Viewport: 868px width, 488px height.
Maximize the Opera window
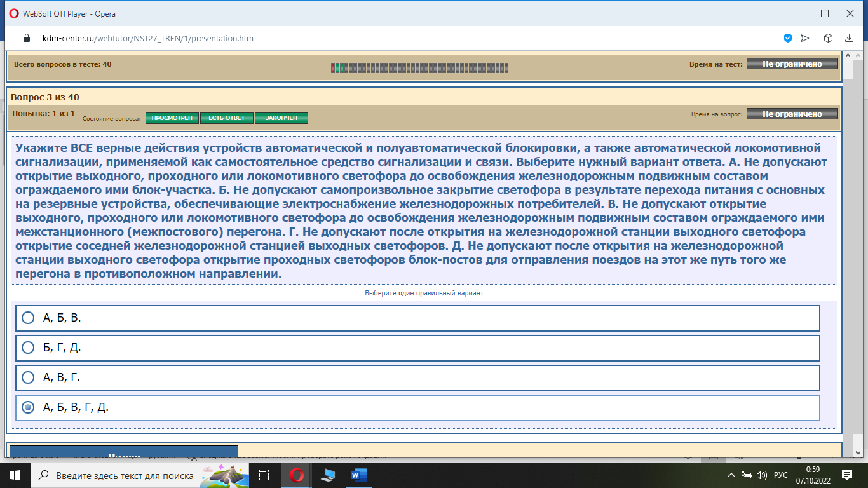coord(825,13)
